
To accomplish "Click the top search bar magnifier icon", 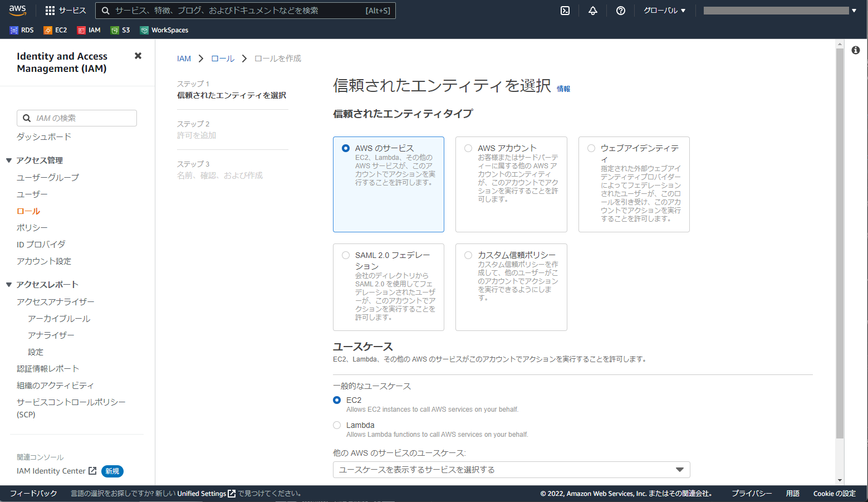I will pyautogui.click(x=105, y=11).
